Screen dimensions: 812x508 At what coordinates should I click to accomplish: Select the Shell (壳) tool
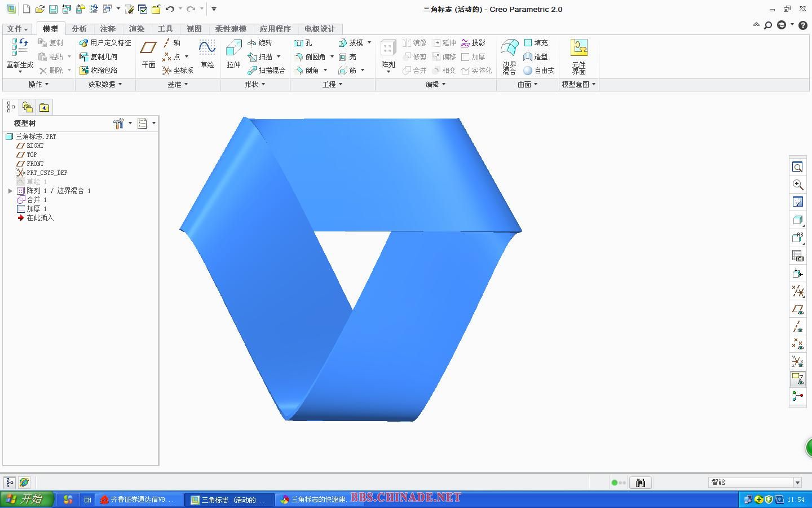pos(347,57)
